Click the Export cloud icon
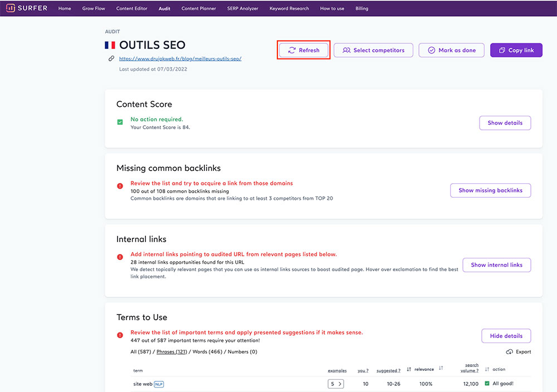This screenshot has height=392, width=557. [x=510, y=352]
